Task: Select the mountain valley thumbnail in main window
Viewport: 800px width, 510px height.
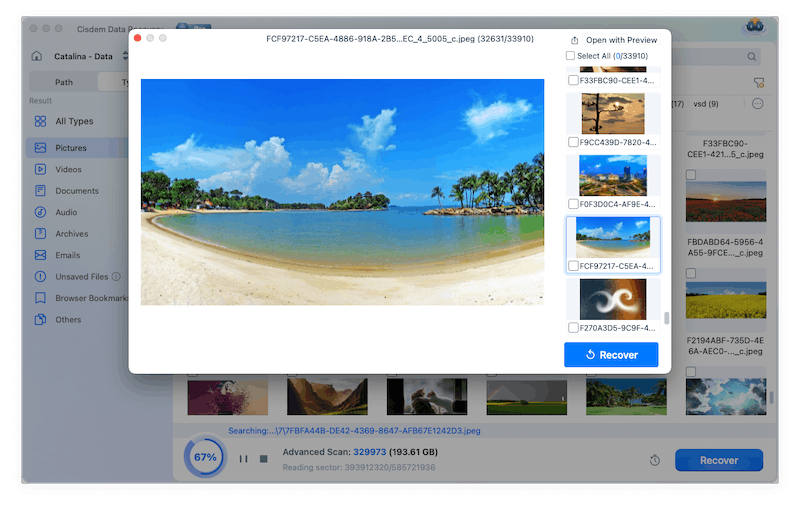Action: 327,396
